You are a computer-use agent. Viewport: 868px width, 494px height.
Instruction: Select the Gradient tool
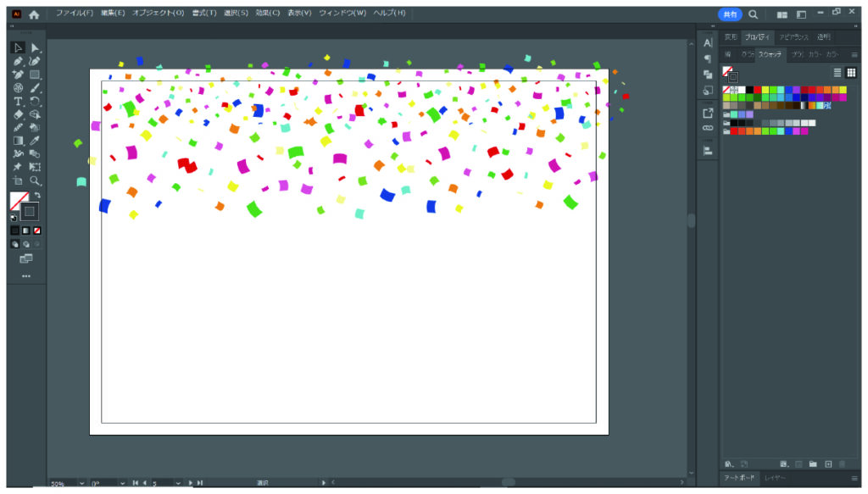tap(18, 141)
